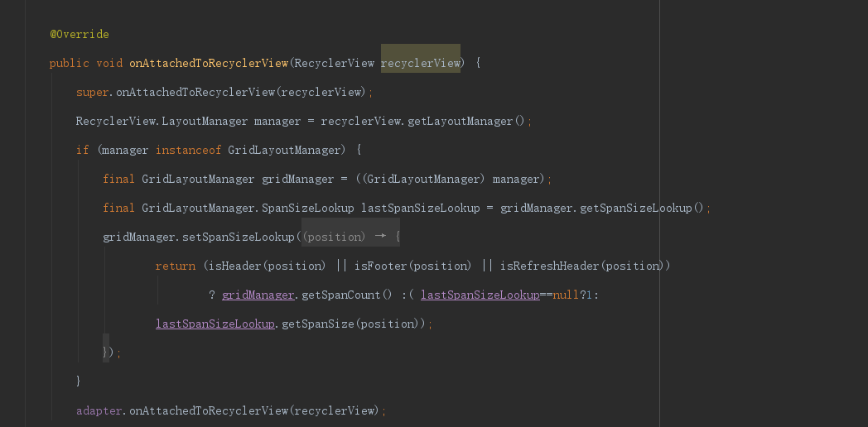The height and width of the screenshot is (427, 868).
Task: Click the getLayoutManager() method call
Action: click(465, 121)
